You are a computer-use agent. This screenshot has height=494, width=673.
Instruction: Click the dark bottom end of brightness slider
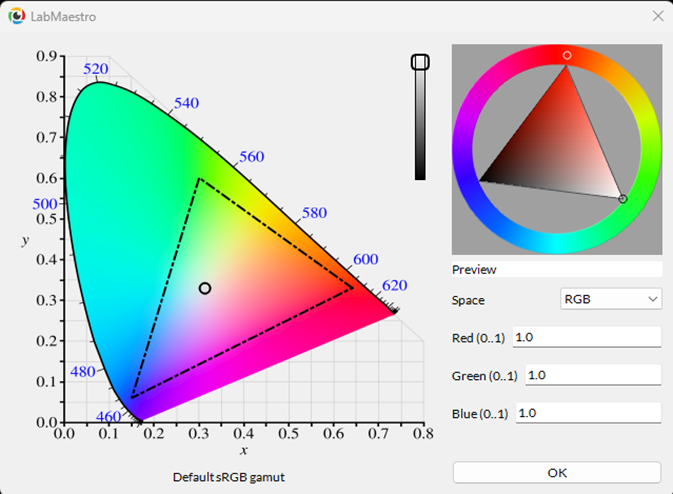(420, 175)
